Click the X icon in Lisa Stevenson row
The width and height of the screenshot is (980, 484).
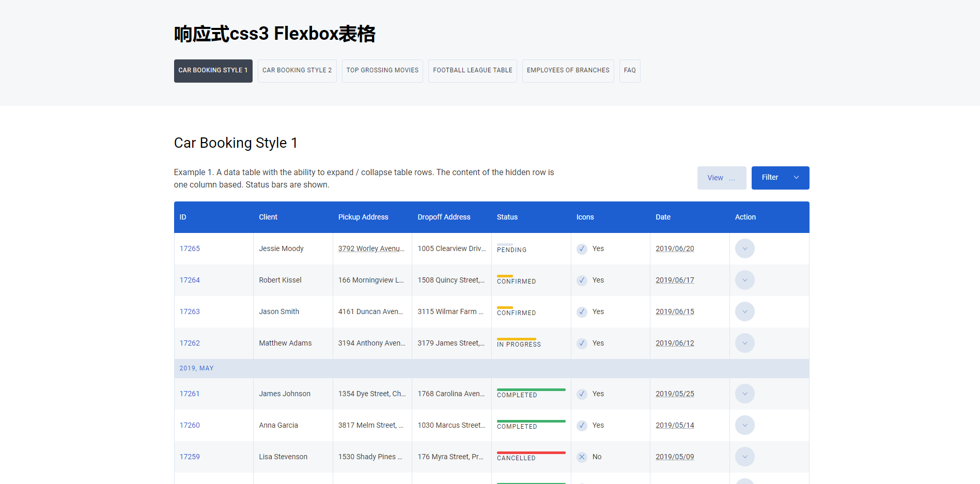582,457
